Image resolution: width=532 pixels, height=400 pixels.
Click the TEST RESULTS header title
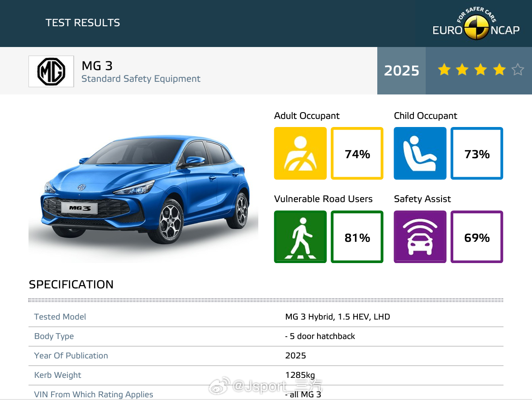point(83,23)
